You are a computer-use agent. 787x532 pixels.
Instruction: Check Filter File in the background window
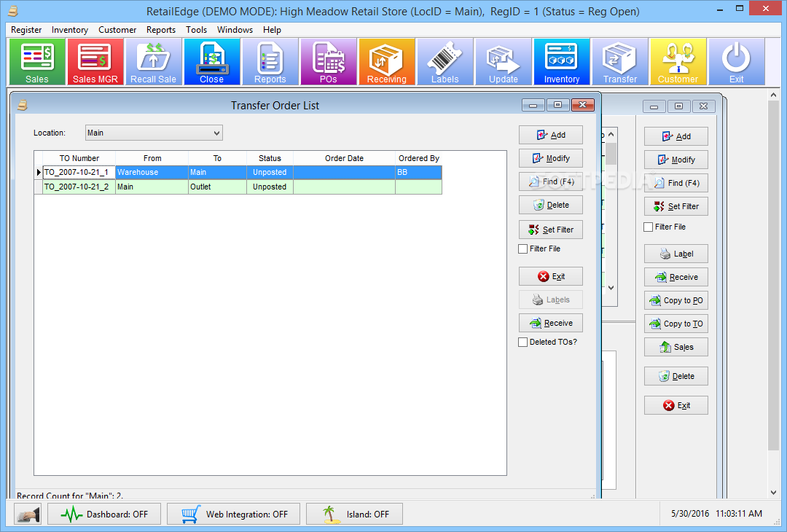coord(649,227)
